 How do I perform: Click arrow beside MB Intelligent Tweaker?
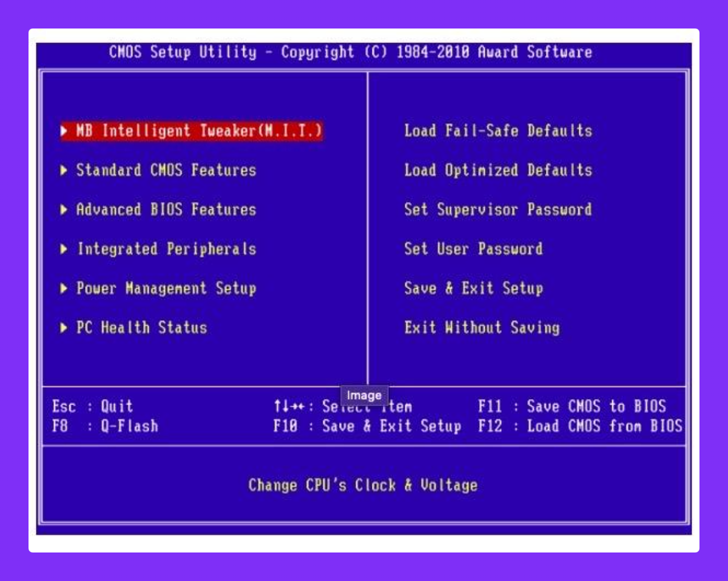(65, 131)
